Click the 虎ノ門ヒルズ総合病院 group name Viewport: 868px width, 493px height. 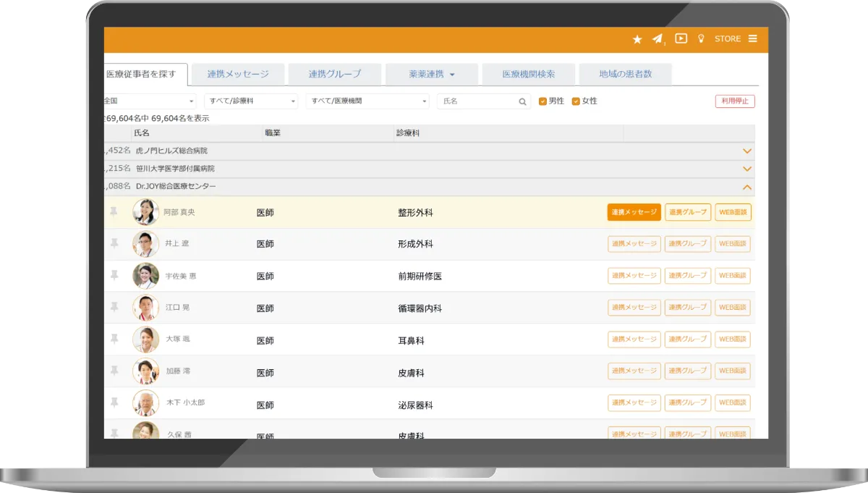[171, 151]
